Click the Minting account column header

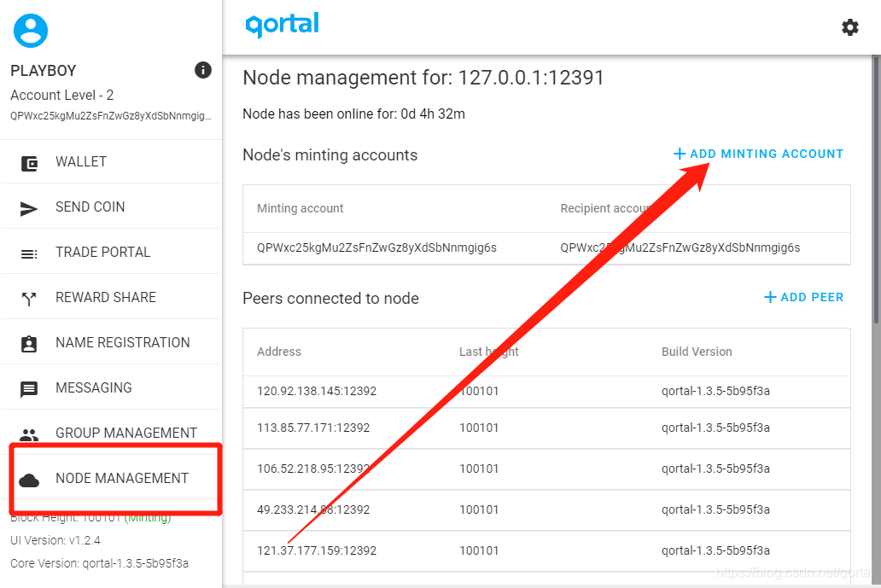tap(300, 208)
